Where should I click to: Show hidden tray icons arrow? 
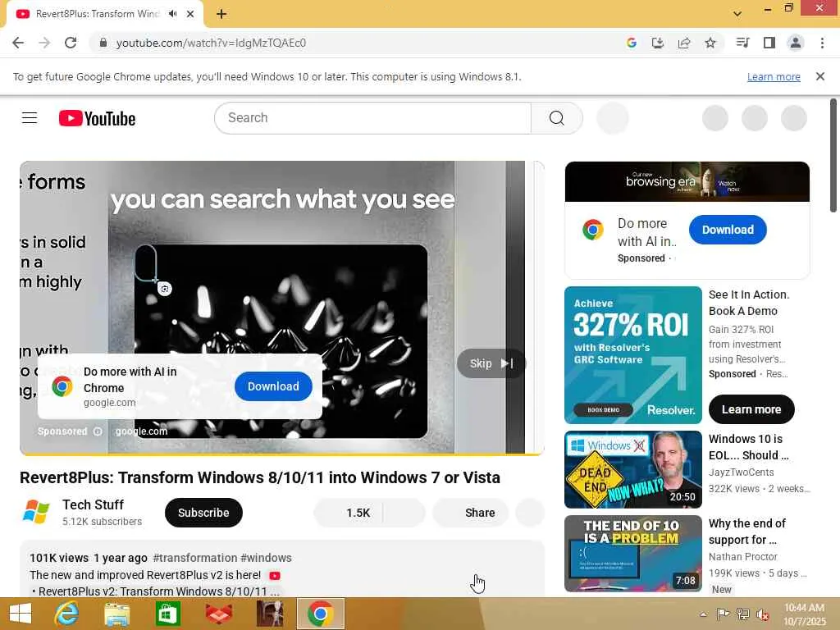point(703,614)
